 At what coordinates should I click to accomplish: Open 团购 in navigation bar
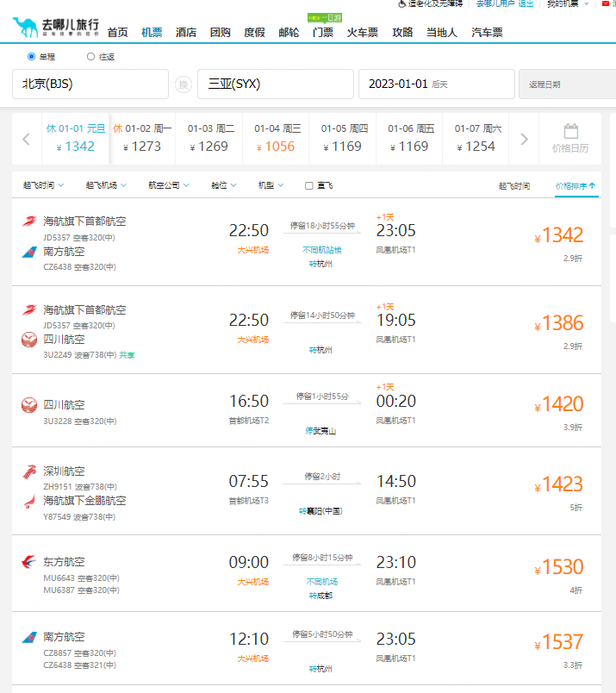click(220, 33)
